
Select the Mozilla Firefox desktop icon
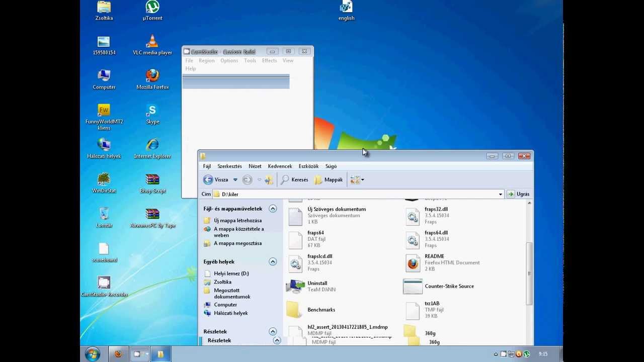point(152,75)
